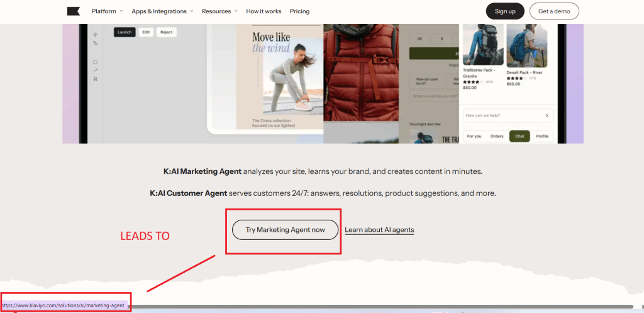Screen dimensions: 644x313
Task: Click K:AI Marketing Agent bold text
Action: click(x=202, y=171)
